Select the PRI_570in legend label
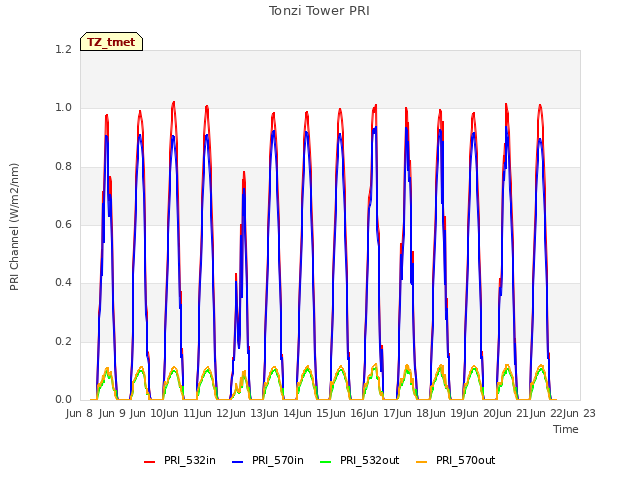 (278, 460)
